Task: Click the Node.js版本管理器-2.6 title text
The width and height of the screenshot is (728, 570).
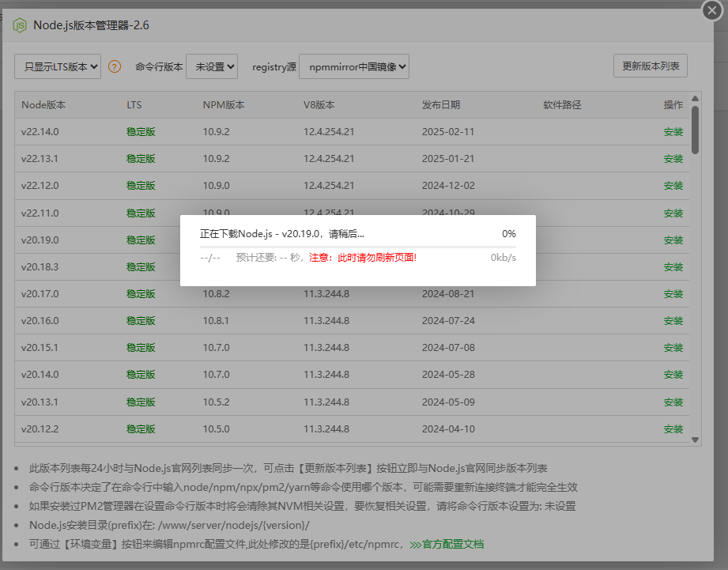Action: tap(91, 25)
